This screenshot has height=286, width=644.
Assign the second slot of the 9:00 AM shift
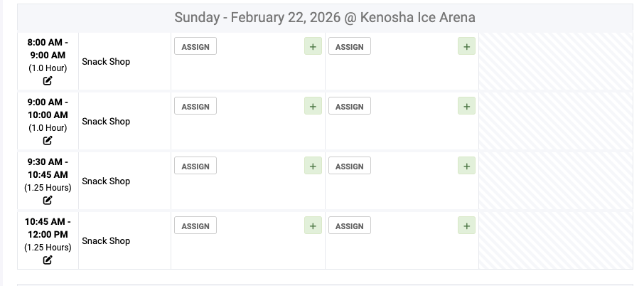[349, 107]
